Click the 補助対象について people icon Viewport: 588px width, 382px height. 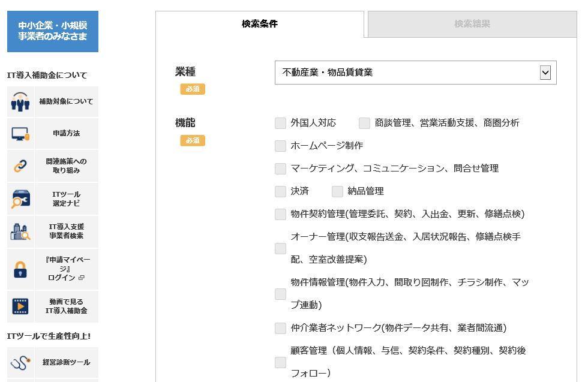pos(20,101)
